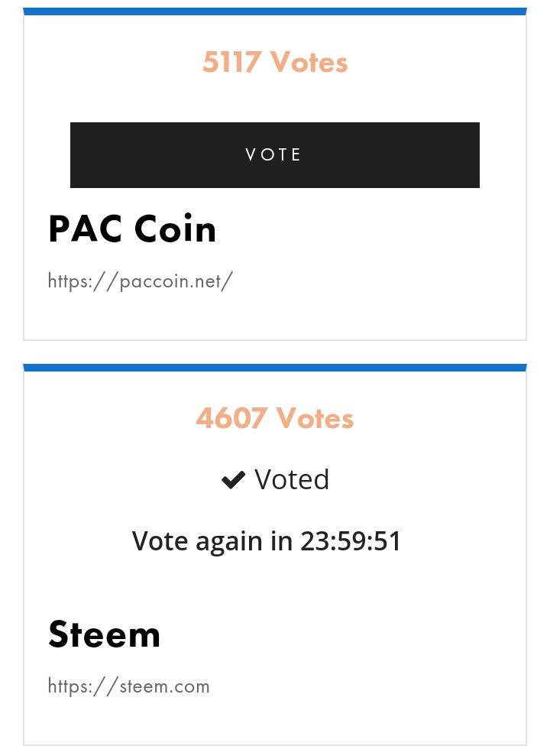
Task: Click the 5117 vote count number
Action: tap(231, 63)
